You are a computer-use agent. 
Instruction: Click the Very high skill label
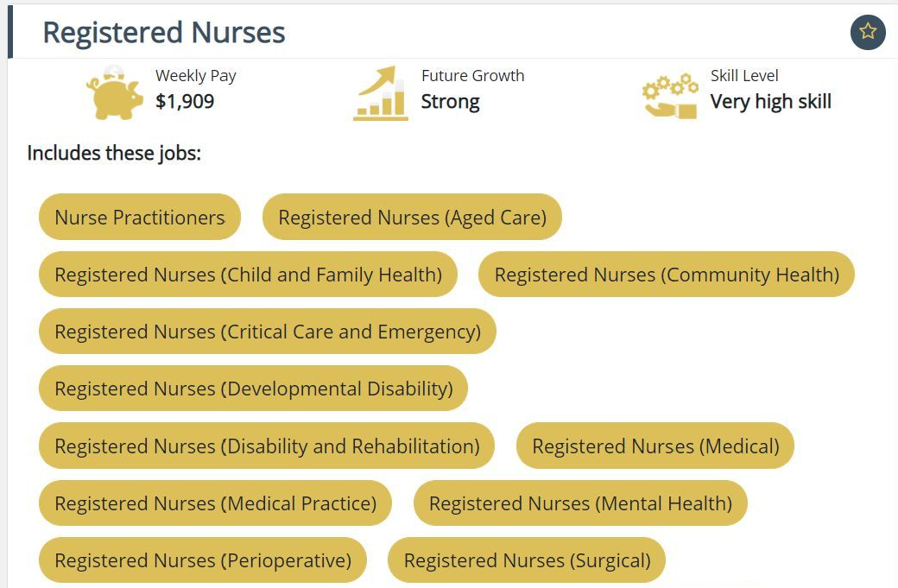coord(770,101)
